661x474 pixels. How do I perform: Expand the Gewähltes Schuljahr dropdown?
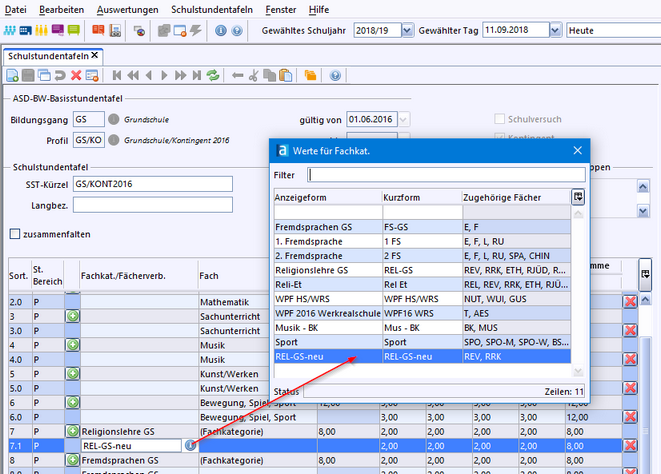click(405, 30)
